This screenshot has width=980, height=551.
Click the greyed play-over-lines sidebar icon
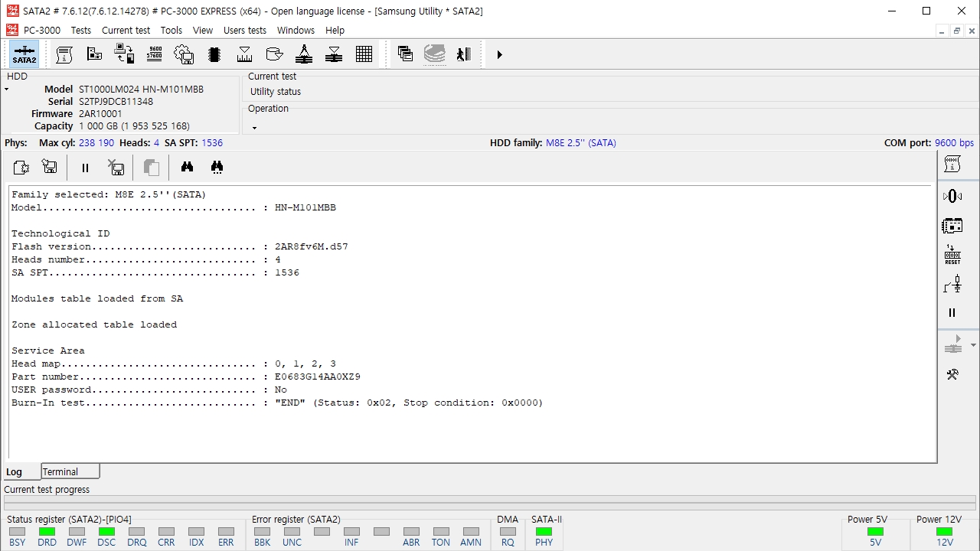point(952,344)
